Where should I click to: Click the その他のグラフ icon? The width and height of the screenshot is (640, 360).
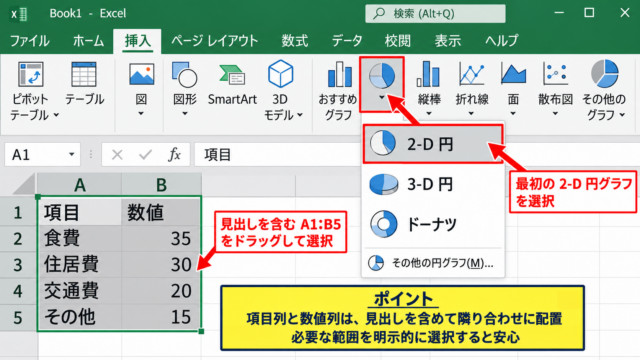point(604,73)
